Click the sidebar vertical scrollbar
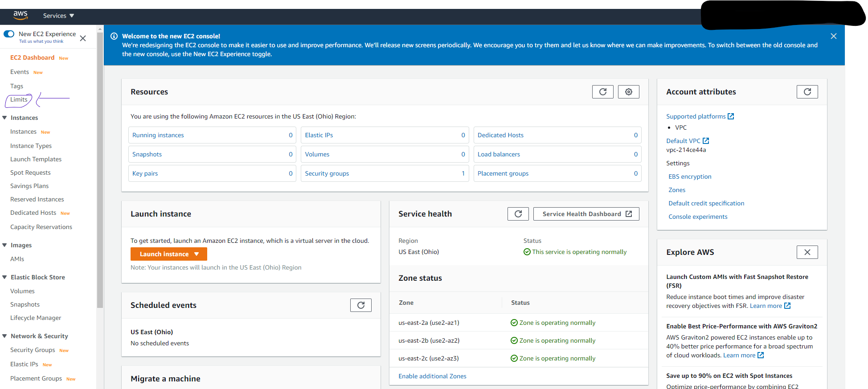 click(100, 169)
